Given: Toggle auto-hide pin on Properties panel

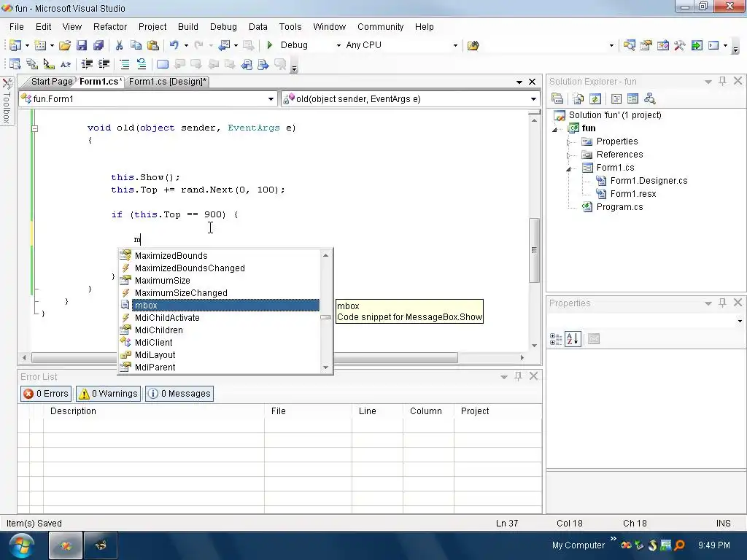Looking at the screenshot, I should pyautogui.click(x=723, y=303).
